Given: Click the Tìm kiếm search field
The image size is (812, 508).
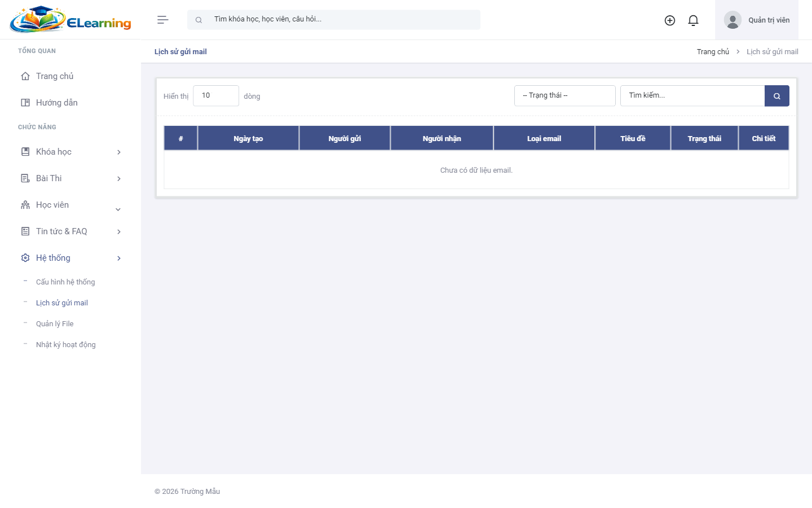Looking at the screenshot, I should [x=692, y=96].
